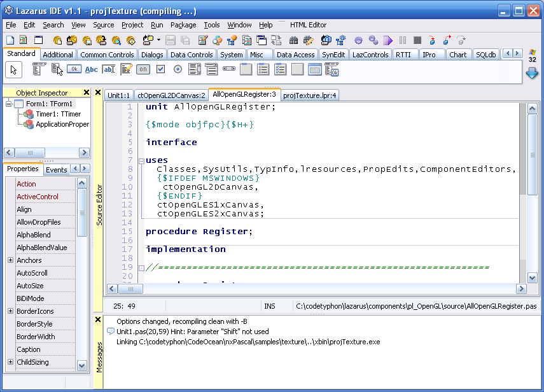Pick the TToggleBox 'on' component icon
The image size is (544, 392).
click(143, 69)
